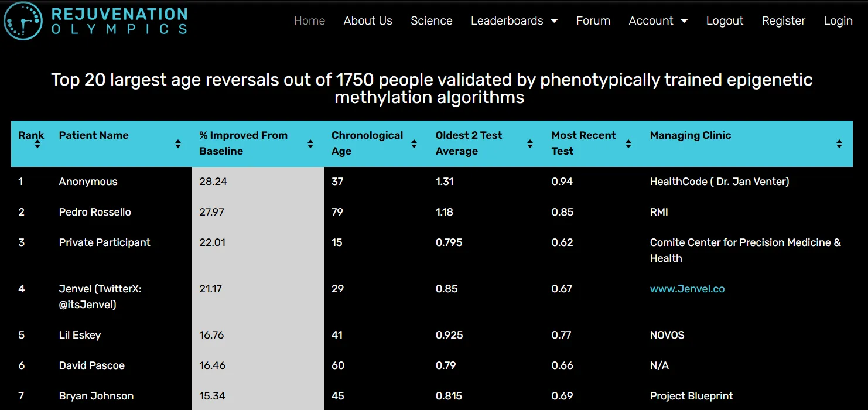Open the Register page
This screenshot has height=410, width=868.
[x=784, y=20]
